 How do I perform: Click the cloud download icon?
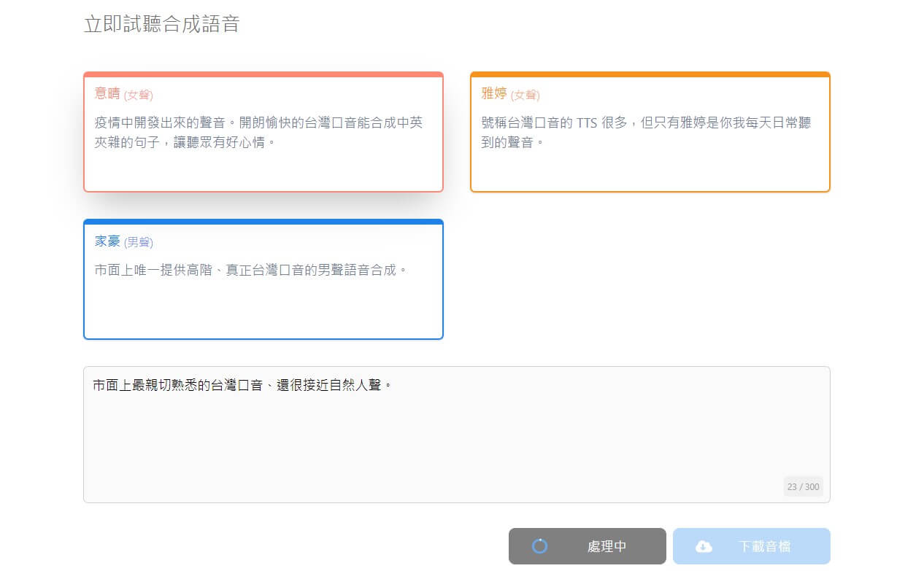click(x=704, y=546)
